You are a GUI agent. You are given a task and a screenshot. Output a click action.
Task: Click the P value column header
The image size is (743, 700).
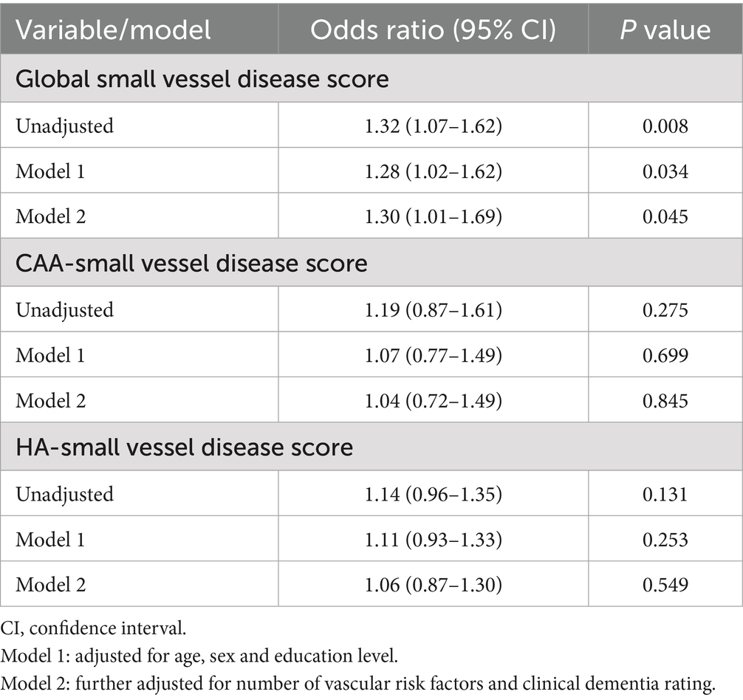665,30
